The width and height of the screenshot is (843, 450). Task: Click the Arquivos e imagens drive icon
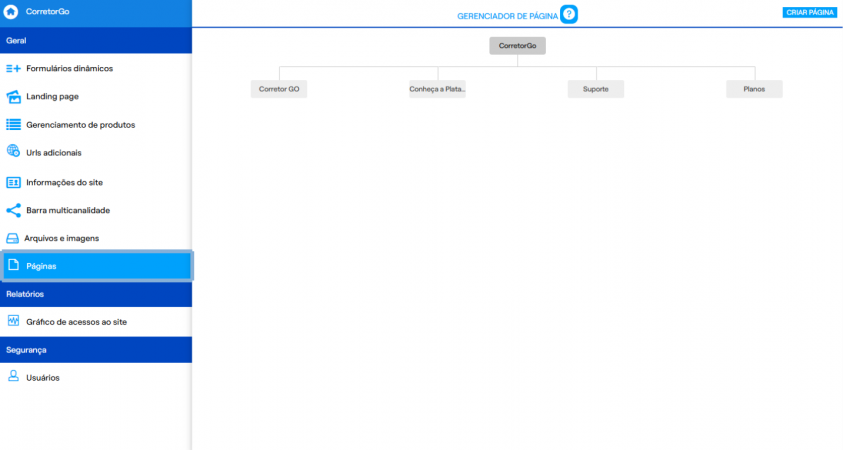[x=12, y=238]
